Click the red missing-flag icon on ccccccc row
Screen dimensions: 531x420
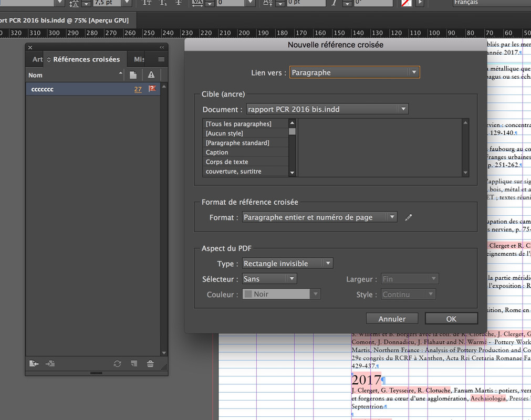coord(152,89)
